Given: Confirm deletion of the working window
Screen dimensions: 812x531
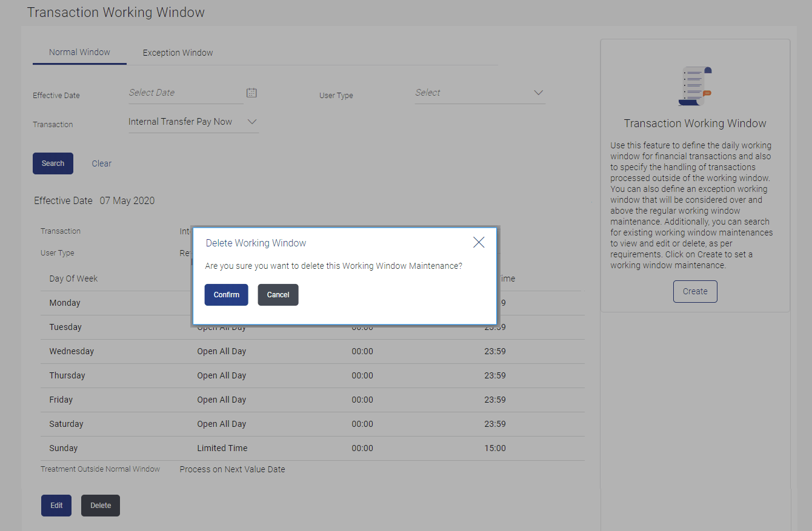Looking at the screenshot, I should click(227, 295).
